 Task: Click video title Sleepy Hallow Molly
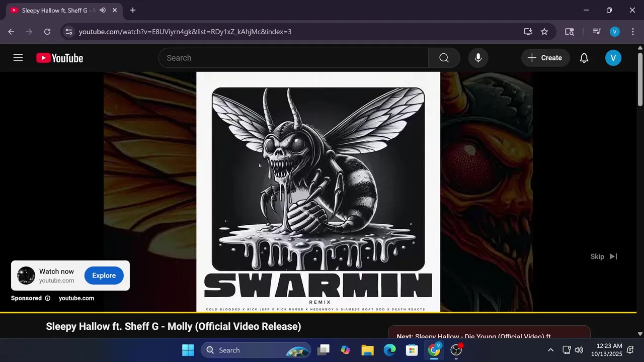coord(174,326)
